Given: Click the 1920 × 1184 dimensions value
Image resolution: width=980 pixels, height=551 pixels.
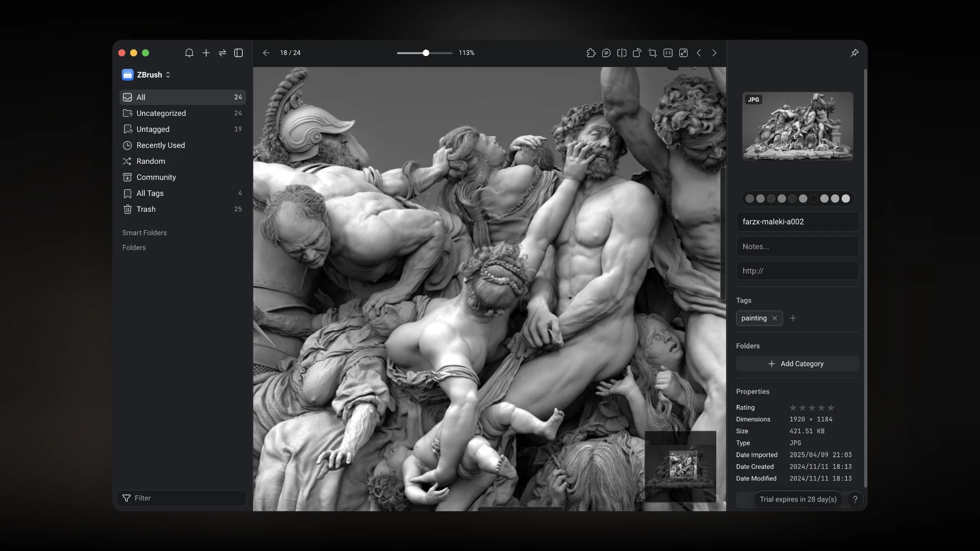Looking at the screenshot, I should (811, 419).
